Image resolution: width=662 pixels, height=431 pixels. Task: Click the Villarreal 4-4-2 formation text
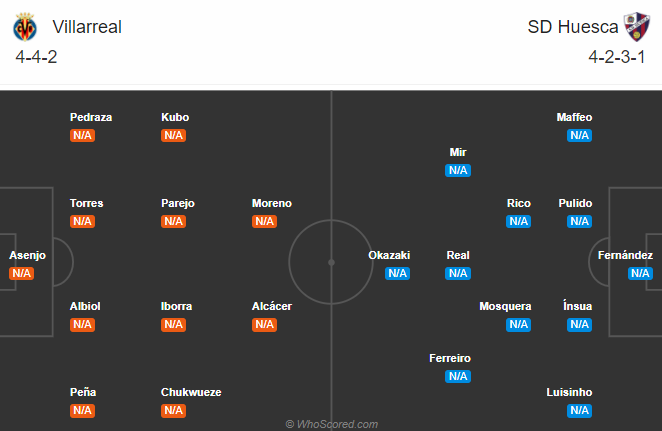(36, 57)
